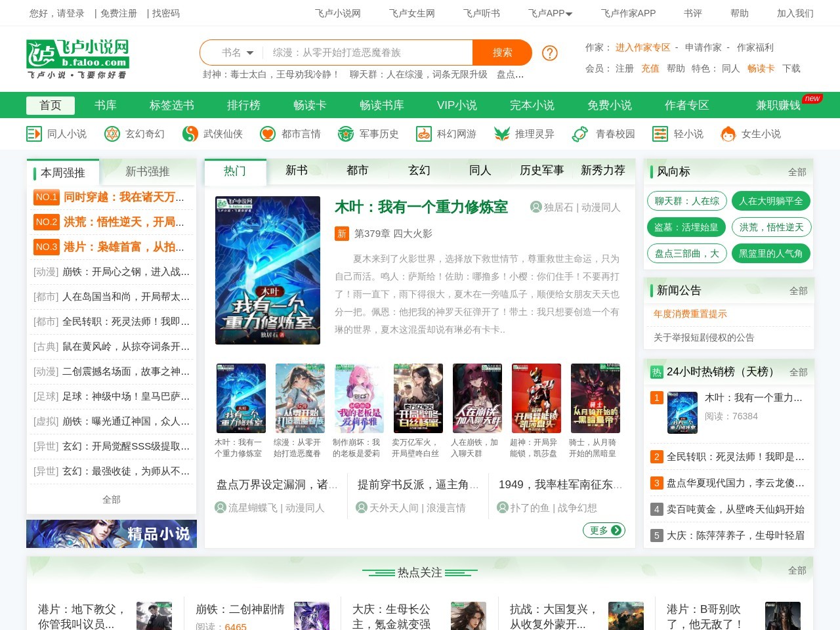This screenshot has width=840, height=630.
Task: Select the 玄幻 tab
Action: [419, 171]
